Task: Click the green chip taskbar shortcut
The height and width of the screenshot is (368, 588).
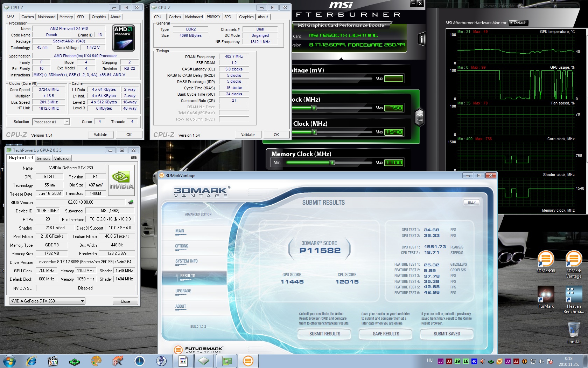Action: pos(75,361)
